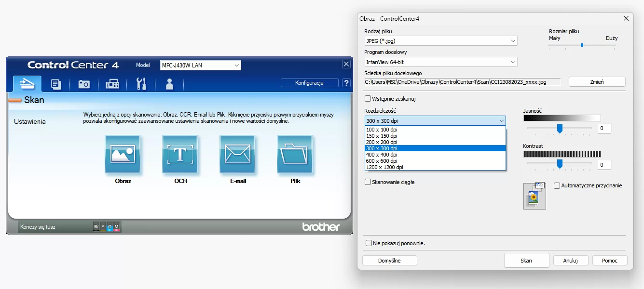The image size is (644, 289).
Task: Open the Model dropdown showing MFC-J430W LAN
Action: [200, 65]
